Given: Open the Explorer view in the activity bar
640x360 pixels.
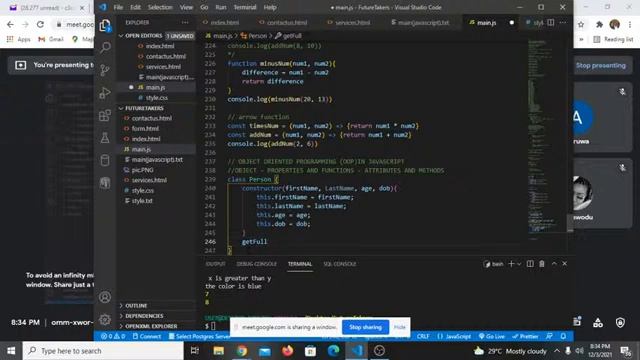Looking at the screenshot, I should click(x=105, y=26).
